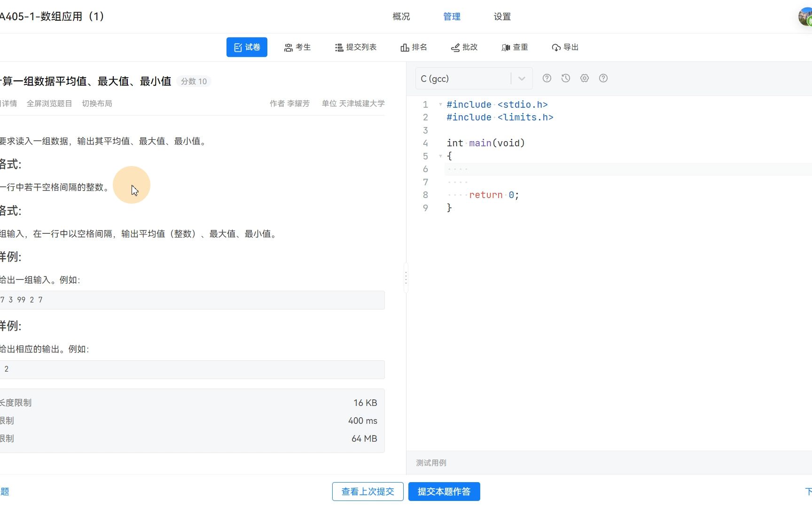Expand the 测试用例 test cases panel

point(431,462)
